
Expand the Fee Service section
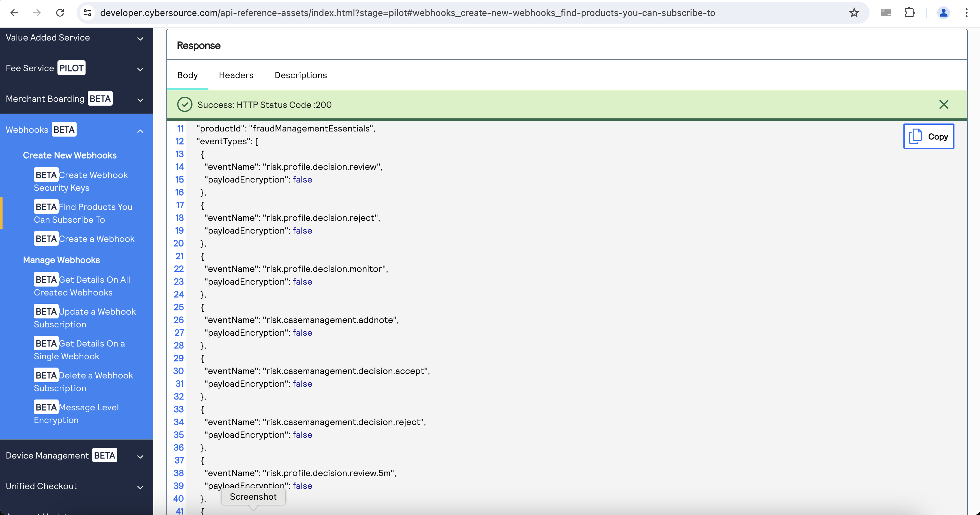click(x=140, y=69)
